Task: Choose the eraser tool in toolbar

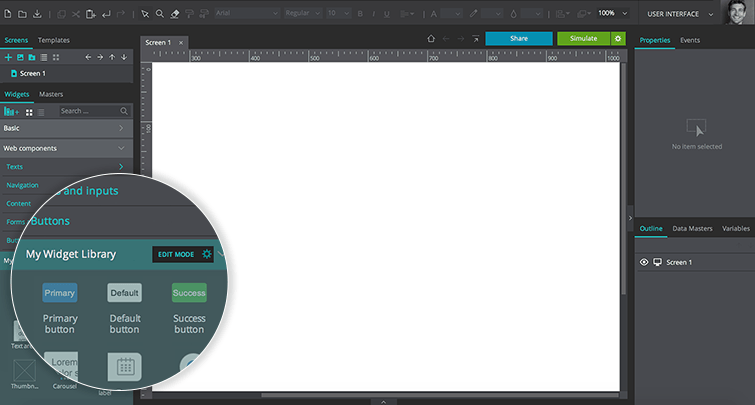Action: [175, 14]
